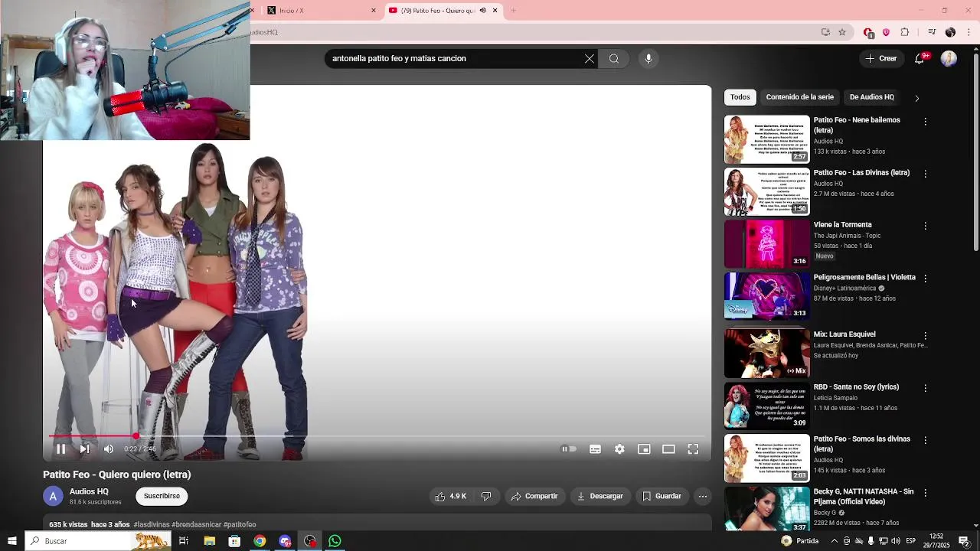Show more filter chips with arrow

(x=916, y=98)
